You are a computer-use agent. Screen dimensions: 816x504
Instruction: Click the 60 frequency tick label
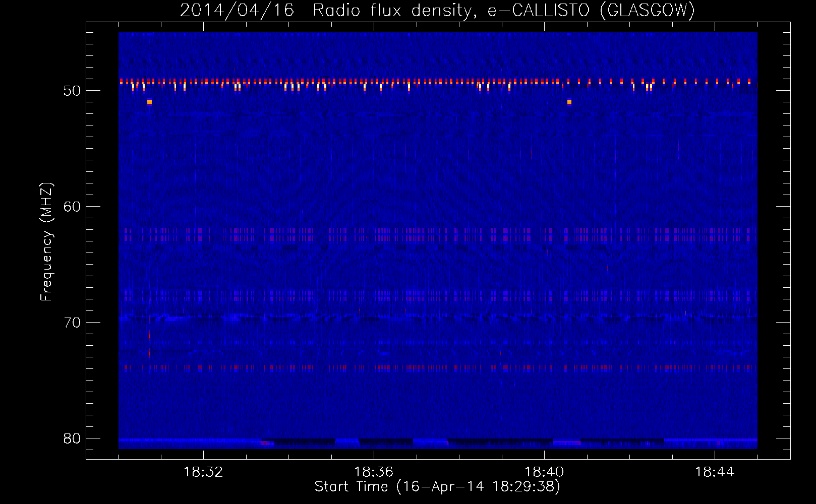pyautogui.click(x=72, y=207)
